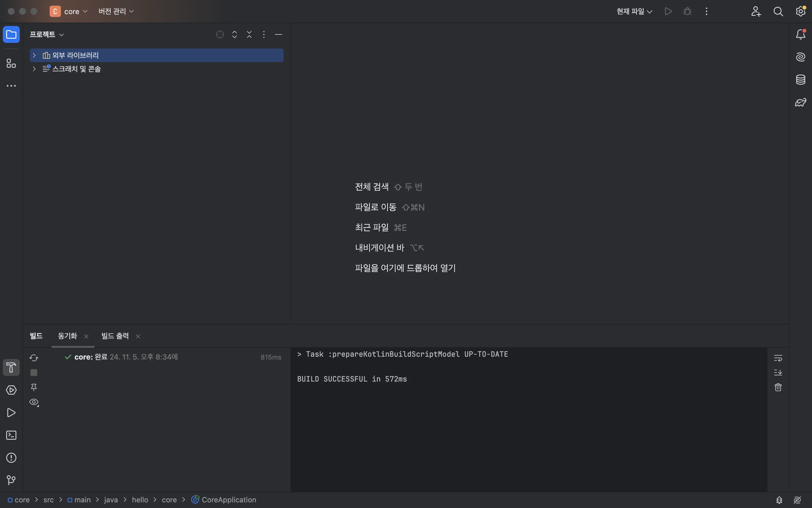Click status bar tree indicator icon

[x=779, y=500]
